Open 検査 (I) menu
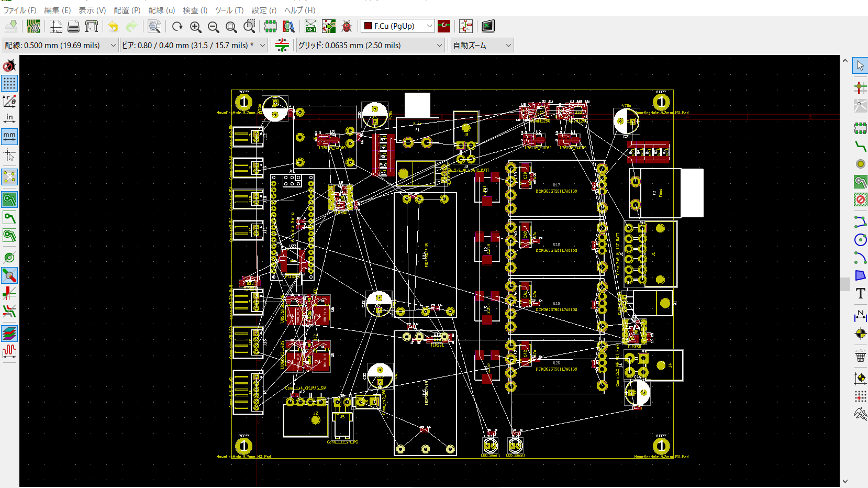Viewport: 868px width, 488px height. (195, 10)
